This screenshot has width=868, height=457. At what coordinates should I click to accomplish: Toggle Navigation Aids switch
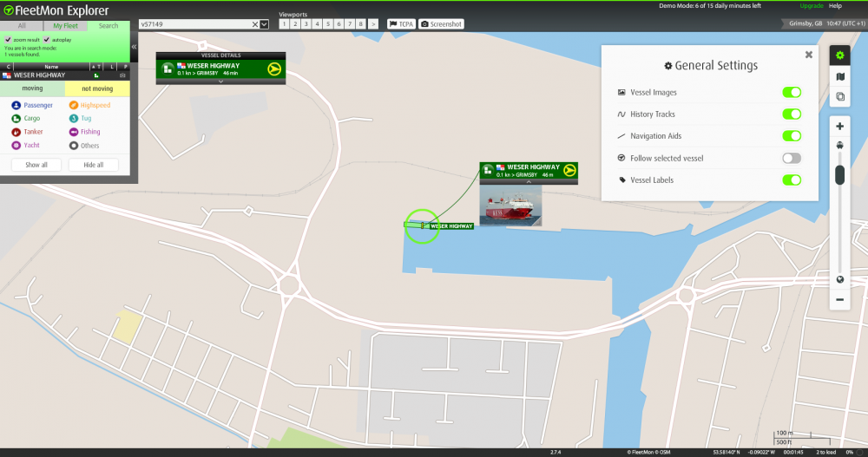(x=792, y=135)
